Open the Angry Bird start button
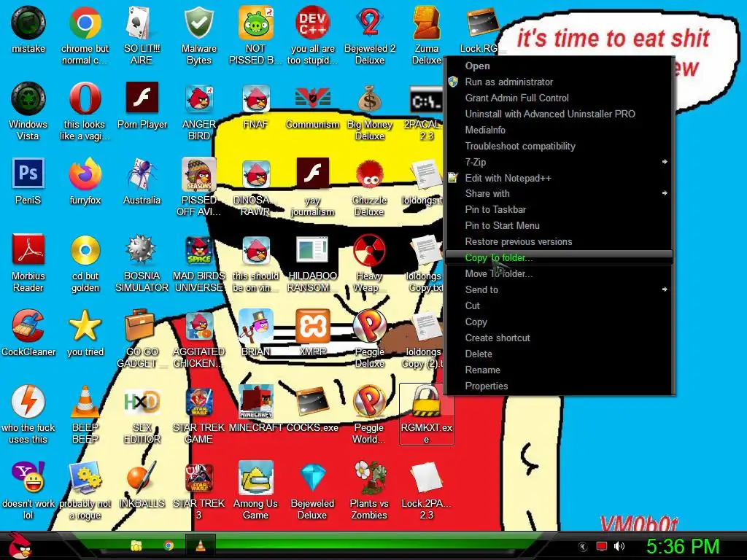This screenshot has width=747, height=560. [20, 545]
